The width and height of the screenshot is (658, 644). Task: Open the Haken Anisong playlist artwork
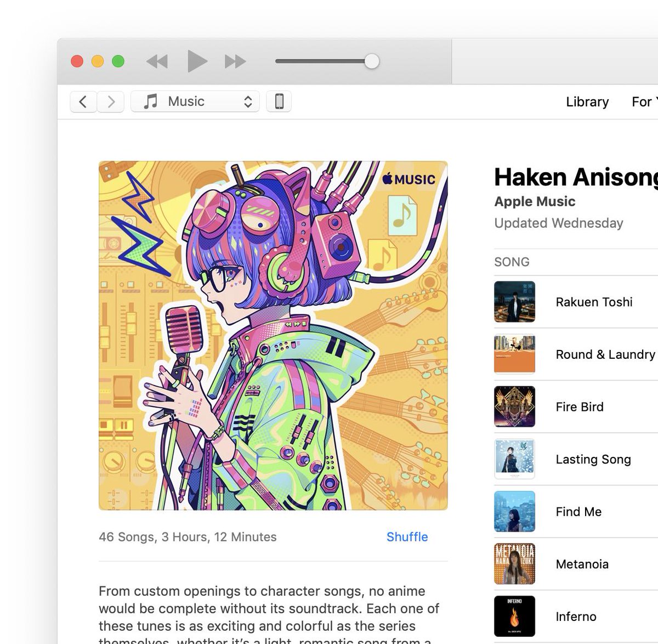(x=273, y=336)
